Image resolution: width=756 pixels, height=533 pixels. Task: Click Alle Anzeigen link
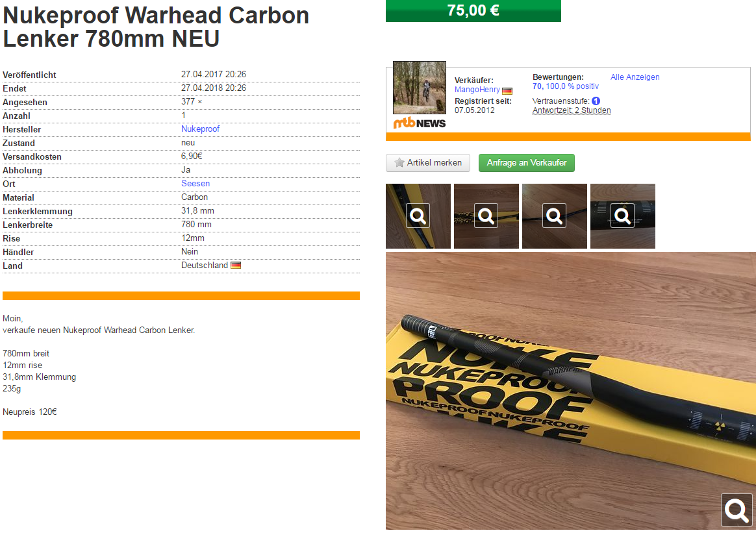[x=635, y=77]
